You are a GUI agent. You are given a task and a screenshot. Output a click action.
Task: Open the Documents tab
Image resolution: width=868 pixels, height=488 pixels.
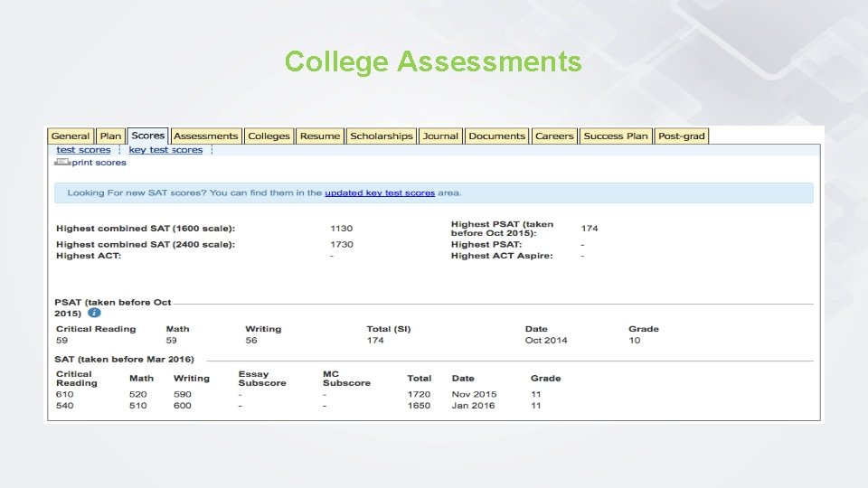tap(496, 136)
